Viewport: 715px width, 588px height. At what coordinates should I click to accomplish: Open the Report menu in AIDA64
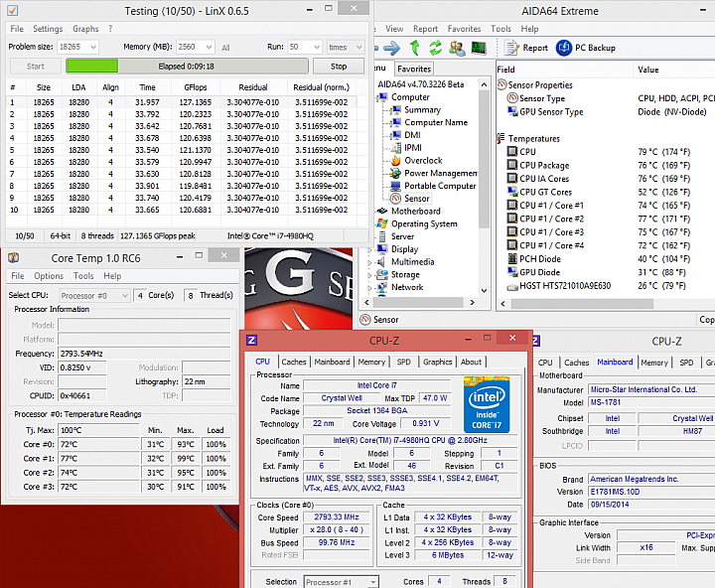click(425, 29)
